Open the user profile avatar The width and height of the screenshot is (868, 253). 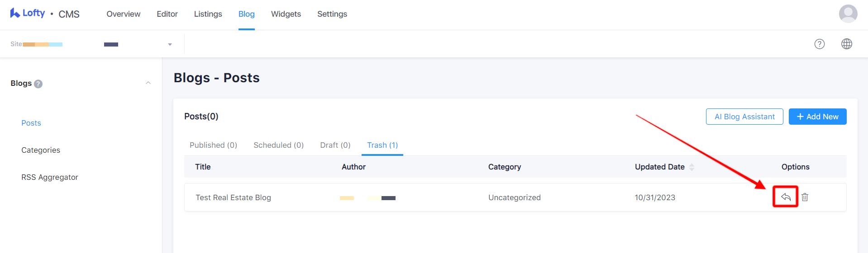[x=848, y=14]
